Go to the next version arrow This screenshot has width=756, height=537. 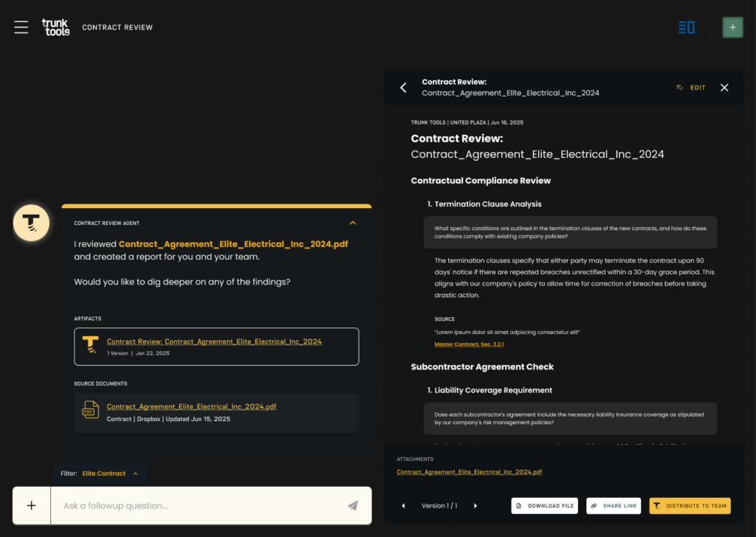[475, 506]
